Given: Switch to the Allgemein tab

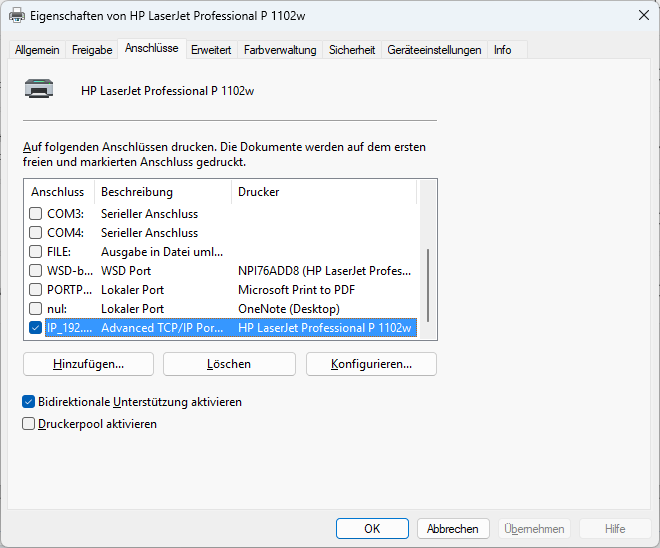Looking at the screenshot, I should (37, 50).
